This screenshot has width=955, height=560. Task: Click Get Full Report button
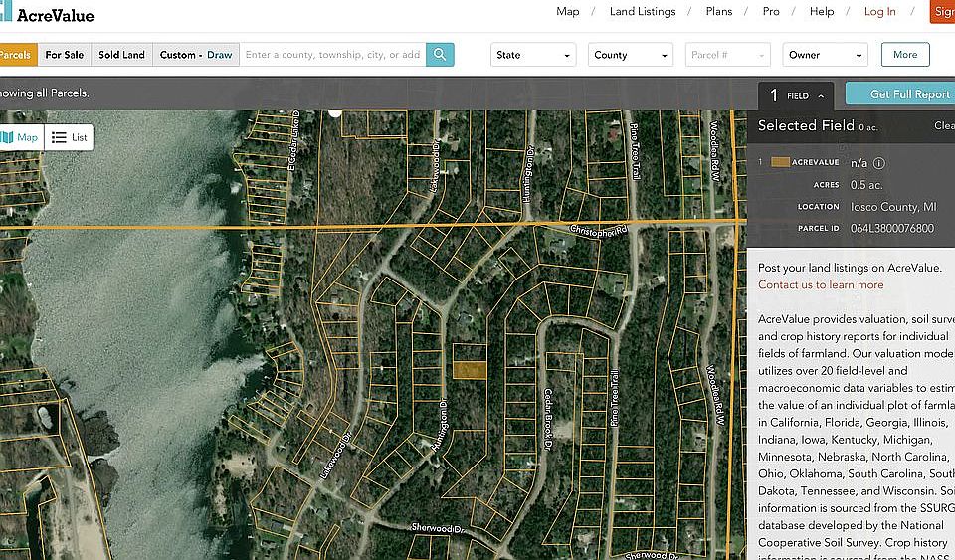pos(900,94)
